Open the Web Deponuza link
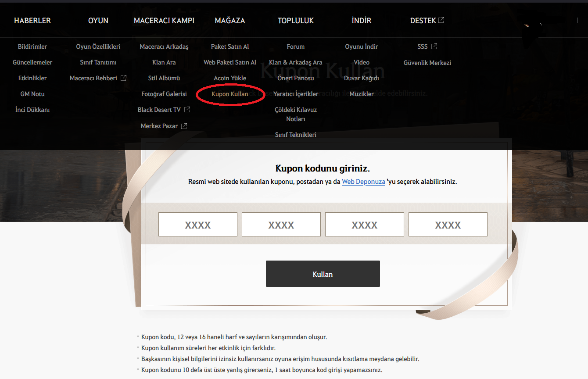Viewport: 588px width, 379px height. pos(363,181)
